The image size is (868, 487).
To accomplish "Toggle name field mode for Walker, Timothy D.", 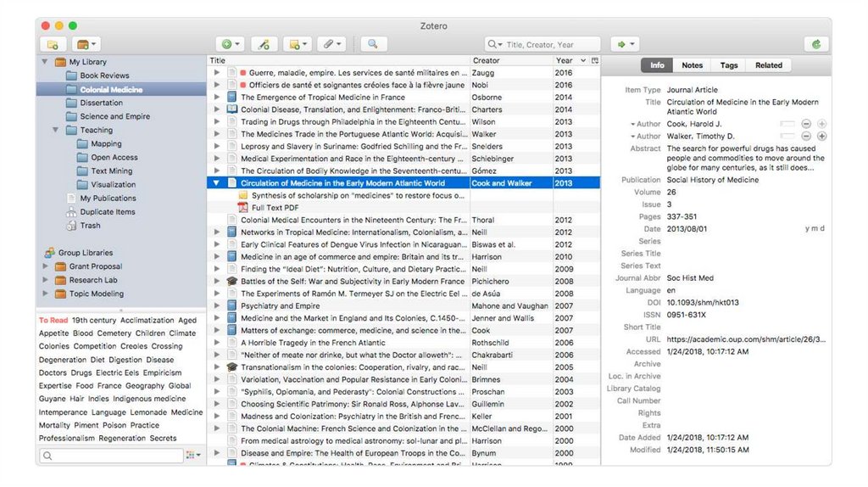I will tap(787, 137).
